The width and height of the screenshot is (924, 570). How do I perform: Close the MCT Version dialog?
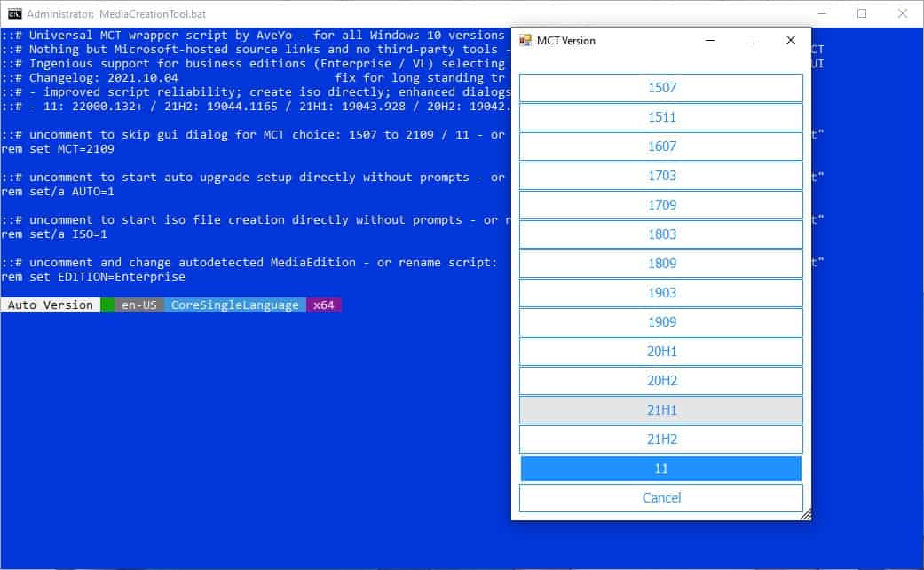click(791, 40)
